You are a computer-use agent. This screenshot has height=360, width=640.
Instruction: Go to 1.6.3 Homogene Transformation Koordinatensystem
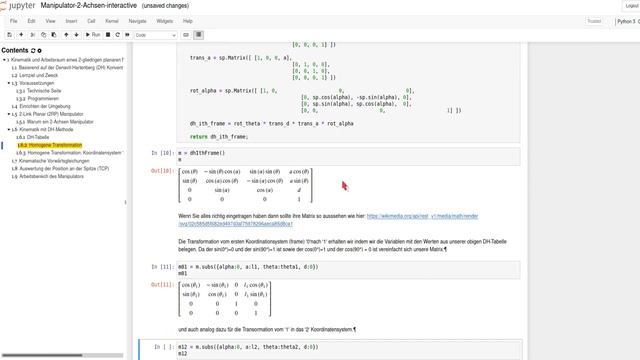pyautogui.click(x=69, y=153)
